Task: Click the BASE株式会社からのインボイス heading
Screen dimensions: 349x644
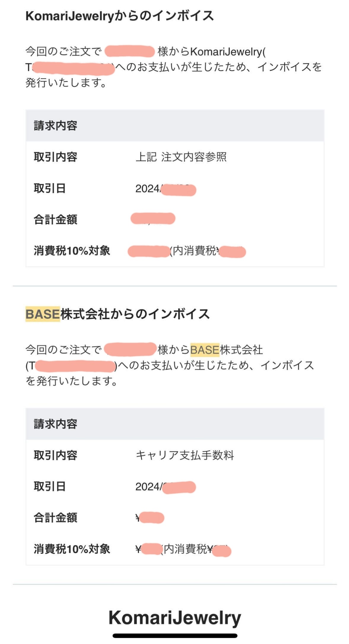Action: 117,314
